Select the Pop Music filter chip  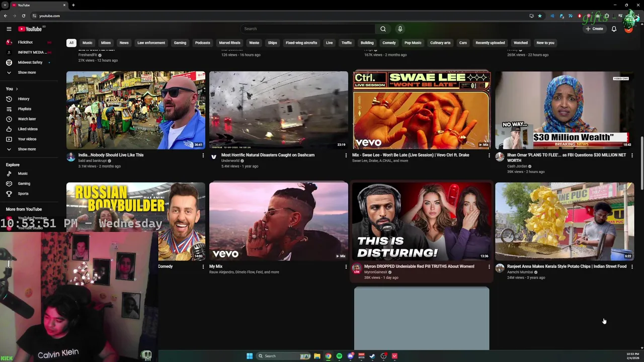[413, 43]
